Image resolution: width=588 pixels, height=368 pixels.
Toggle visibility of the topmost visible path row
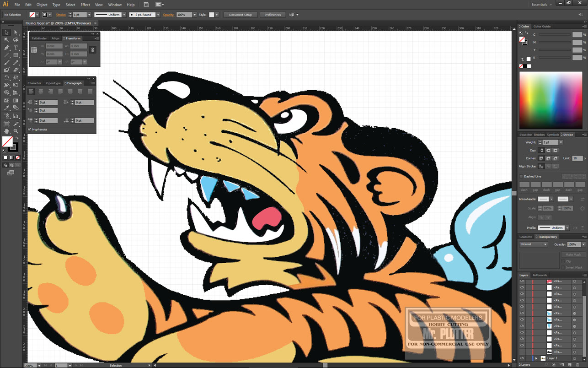tap(522, 281)
